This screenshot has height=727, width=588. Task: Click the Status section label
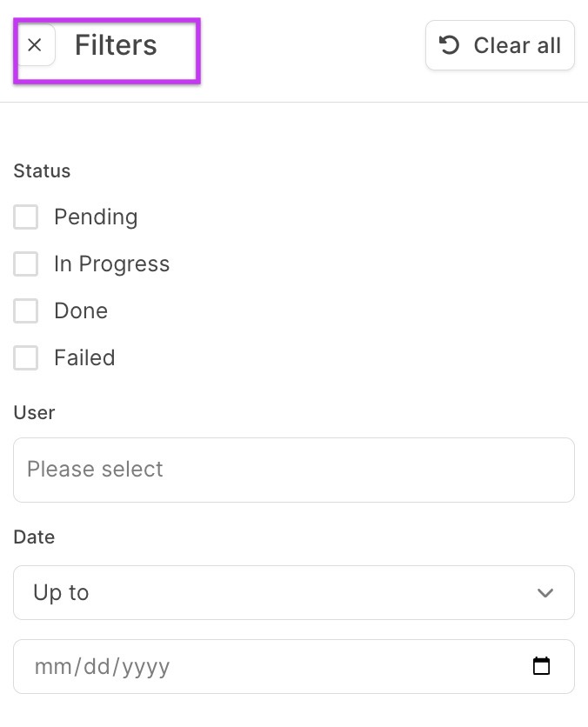click(42, 171)
